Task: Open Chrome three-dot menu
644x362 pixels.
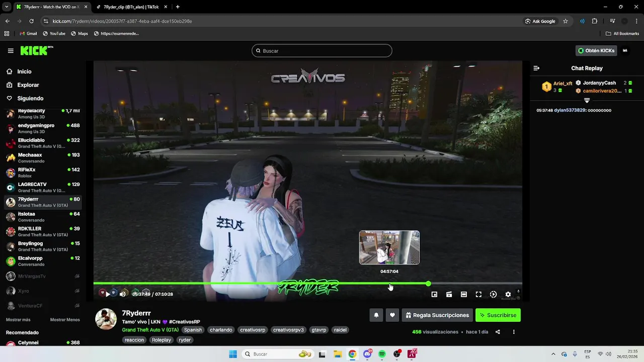Action: pos(636,21)
